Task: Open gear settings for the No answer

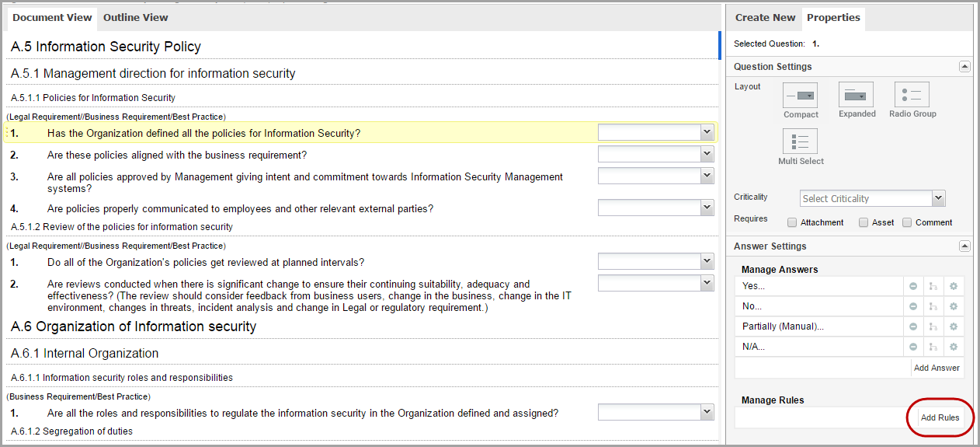Action: (954, 306)
